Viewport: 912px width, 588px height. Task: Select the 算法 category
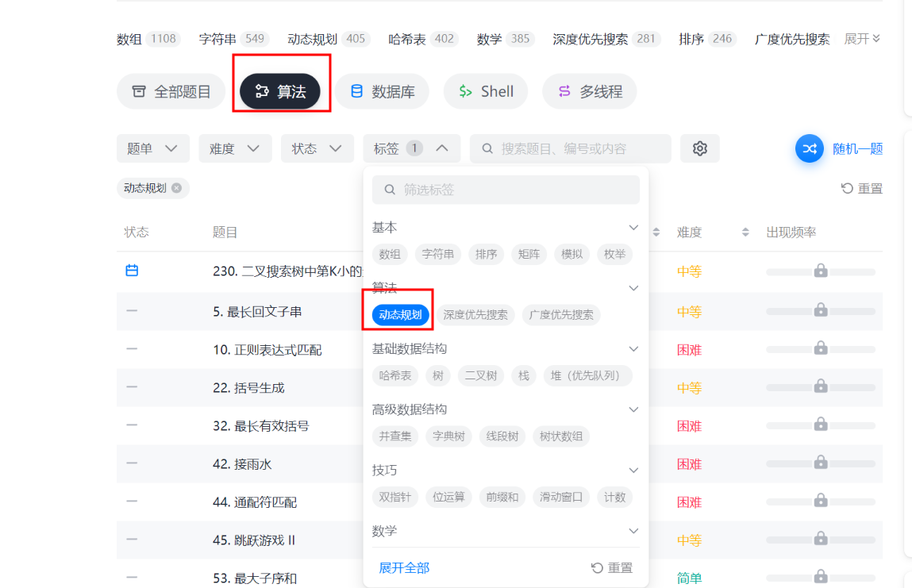tap(280, 91)
